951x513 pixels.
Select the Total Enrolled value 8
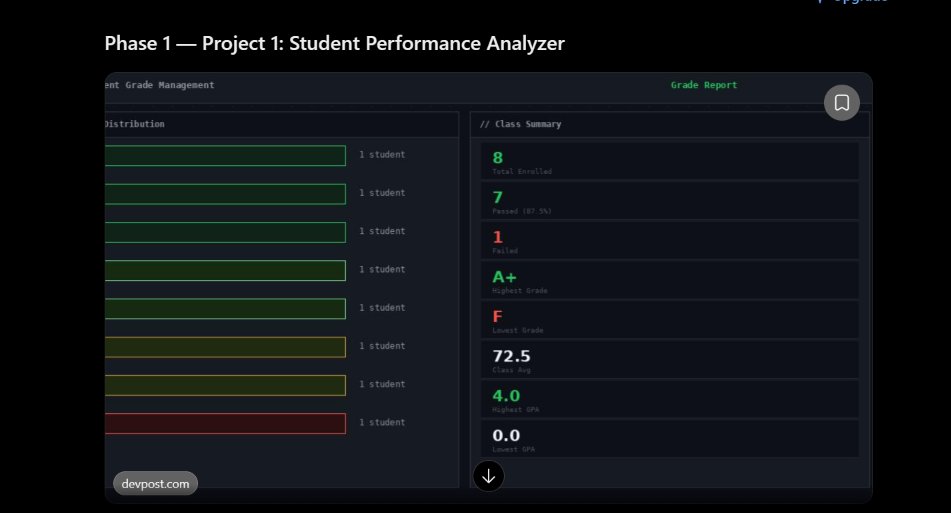pyautogui.click(x=497, y=158)
